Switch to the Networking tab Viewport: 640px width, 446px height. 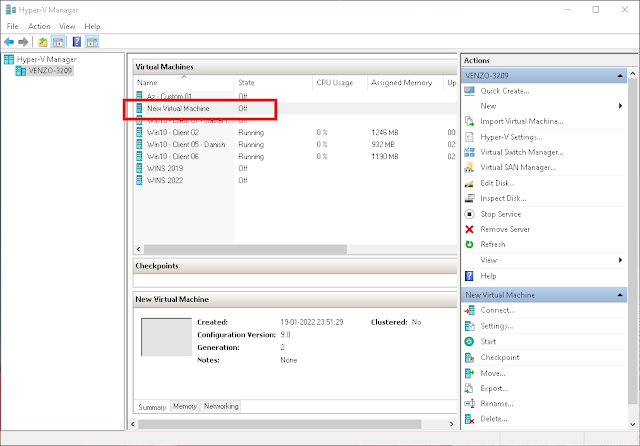tap(221, 406)
